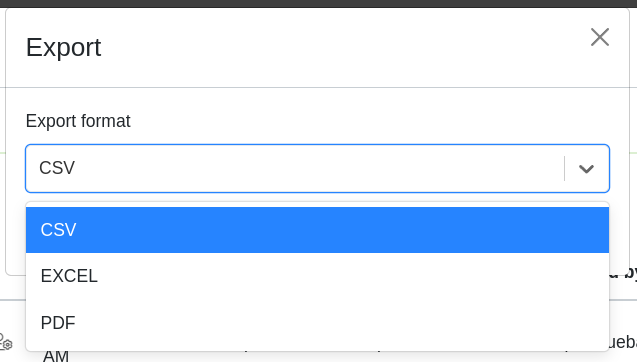
Task: Click the empty header space beside the Export title
Action: [x=345, y=48]
